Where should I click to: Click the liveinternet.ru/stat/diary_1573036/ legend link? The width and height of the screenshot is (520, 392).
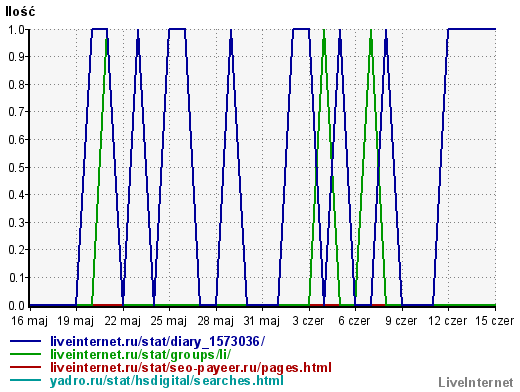pos(157,341)
